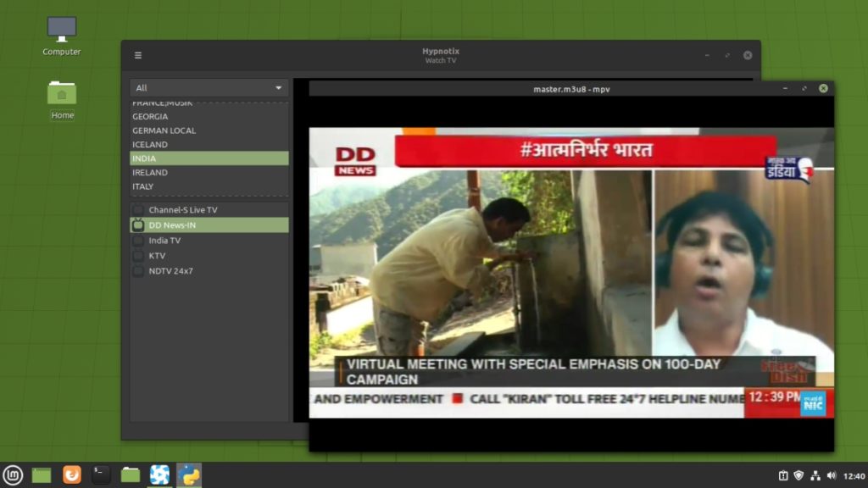Click the Hypnotix icon in the taskbar
868x488 pixels.
(x=159, y=474)
